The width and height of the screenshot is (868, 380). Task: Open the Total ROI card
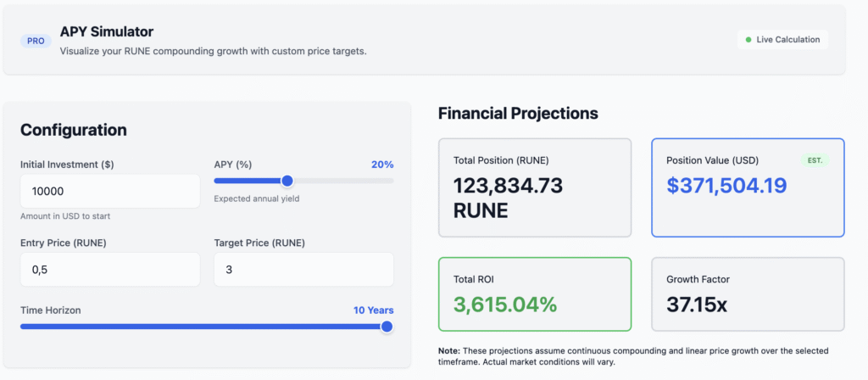pos(534,293)
